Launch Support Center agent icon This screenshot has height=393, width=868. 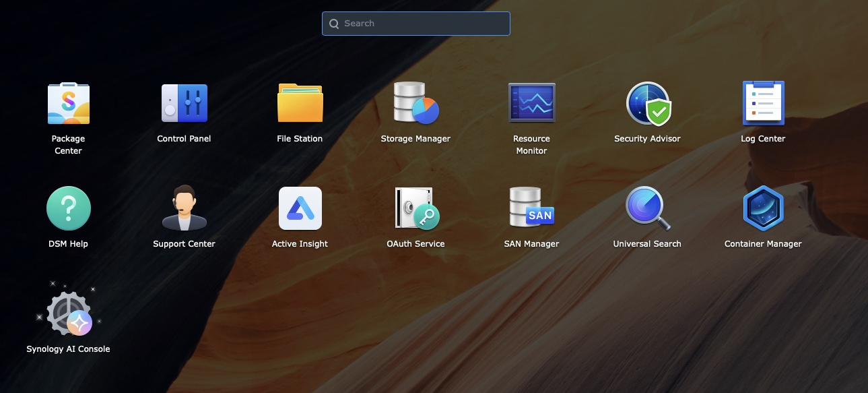click(184, 208)
